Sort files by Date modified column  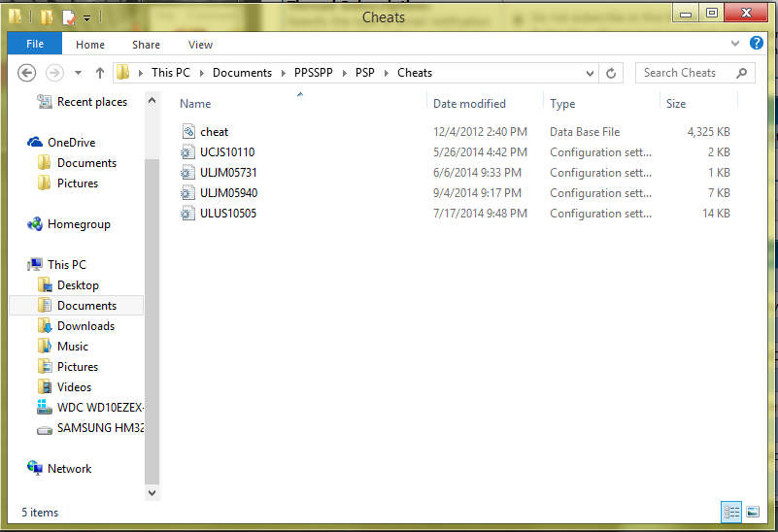469,104
